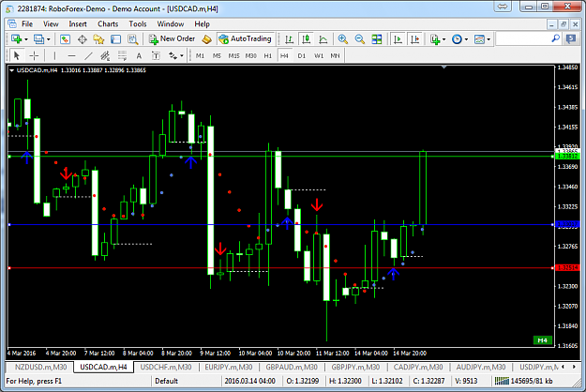Switch to the USDCHF.m,M30 chart tab

pos(166,367)
